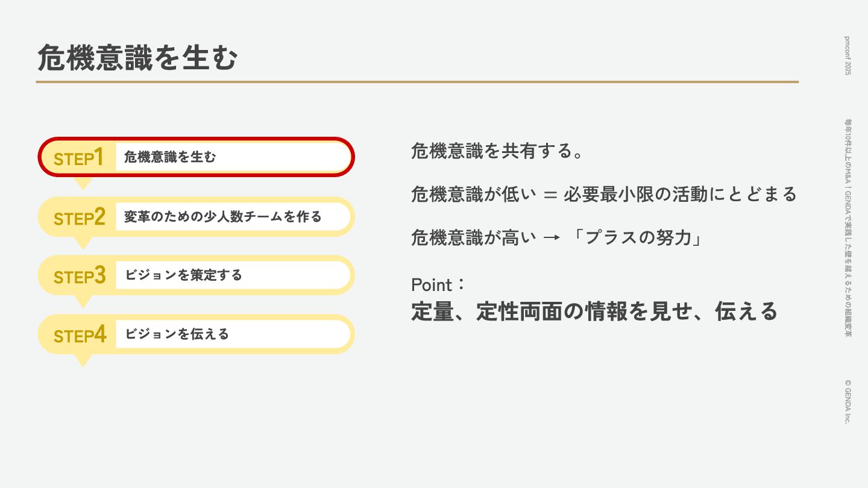This screenshot has height=488, width=868.
Task: Click the arrow pointer below STEP3
Action: pos(83,301)
